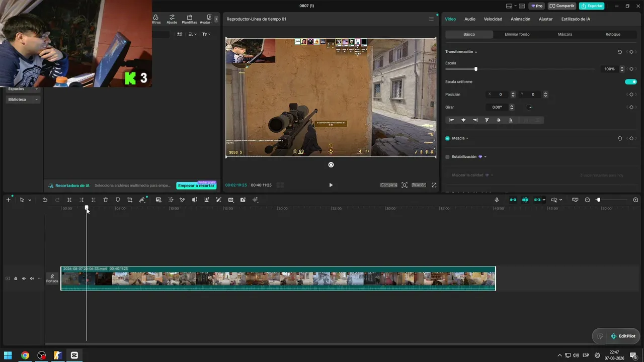Open the Ajuste media tab icon
The height and width of the screenshot is (362, 644).
(172, 19)
